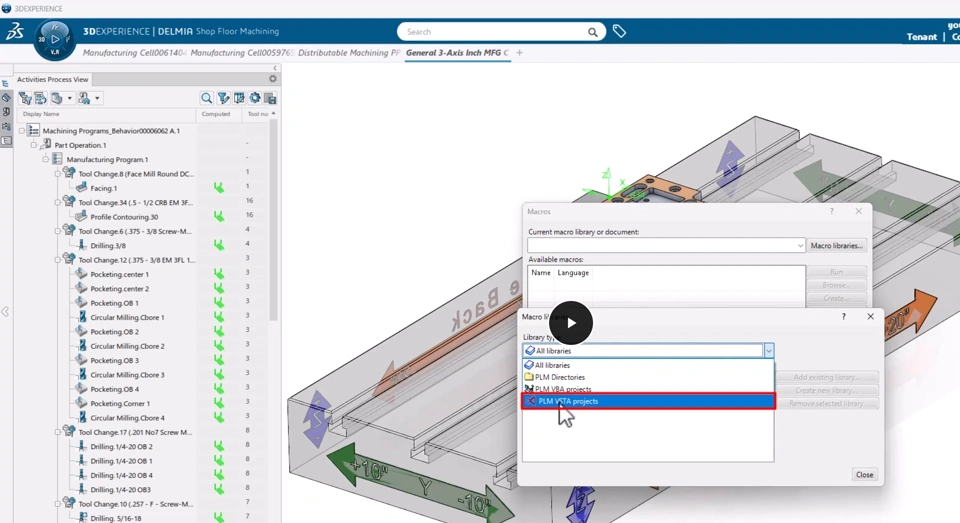
Task: Select PLM VBA projects list option
Action: [648, 389]
